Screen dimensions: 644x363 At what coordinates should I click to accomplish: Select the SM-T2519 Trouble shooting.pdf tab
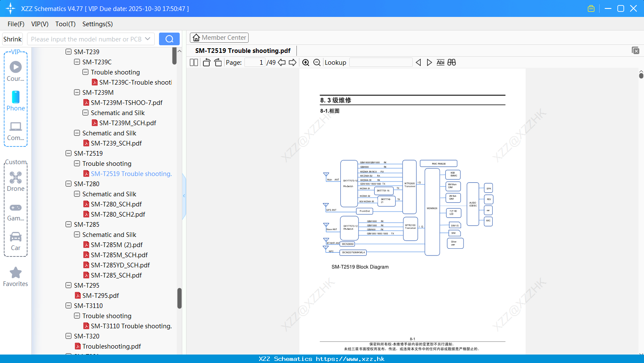point(243,51)
